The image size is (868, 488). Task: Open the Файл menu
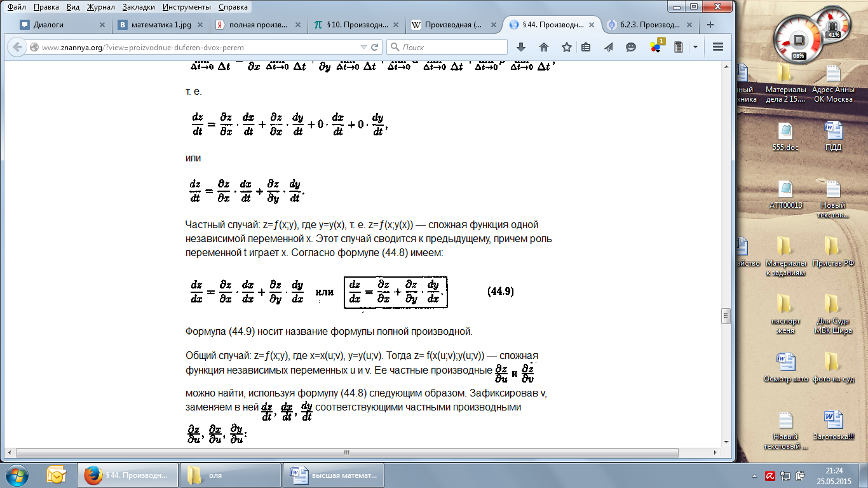tap(17, 7)
